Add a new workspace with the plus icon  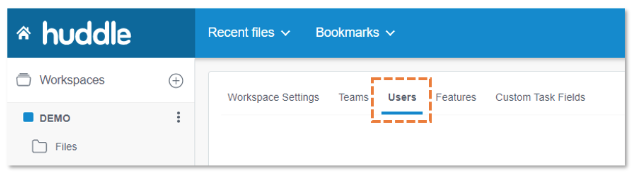click(176, 81)
